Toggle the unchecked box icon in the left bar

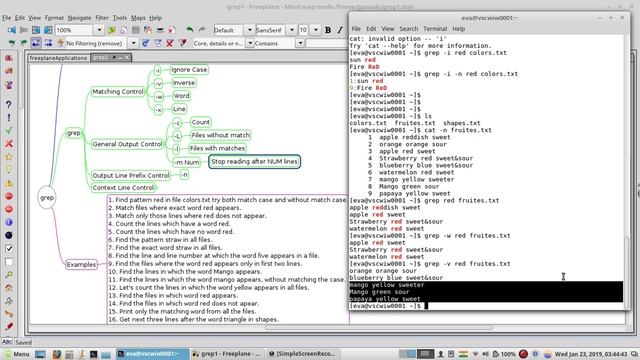point(9,262)
